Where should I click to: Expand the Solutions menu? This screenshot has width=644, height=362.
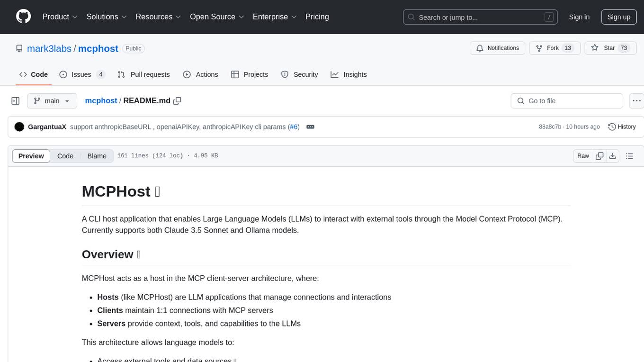[x=107, y=17]
